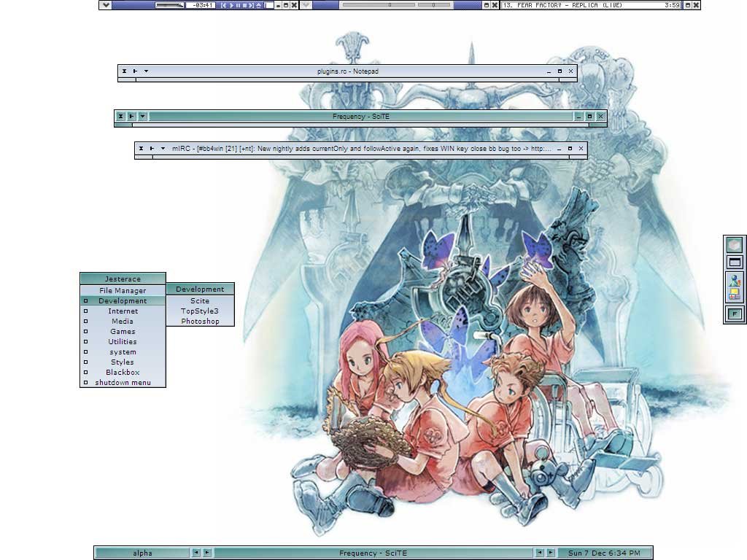The width and height of the screenshot is (747, 560).
Task: Click the hourglass icon on the mIRC title bar
Action: pos(141,149)
